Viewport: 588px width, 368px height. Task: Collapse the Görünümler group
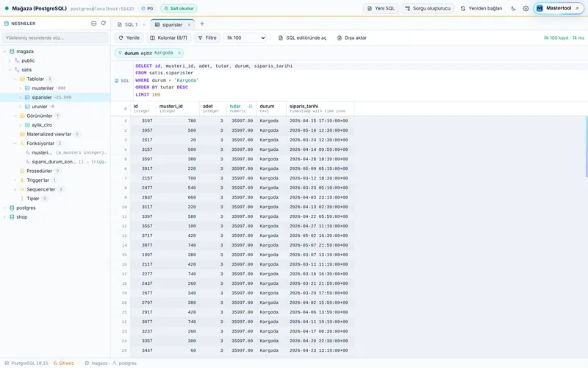(15, 116)
